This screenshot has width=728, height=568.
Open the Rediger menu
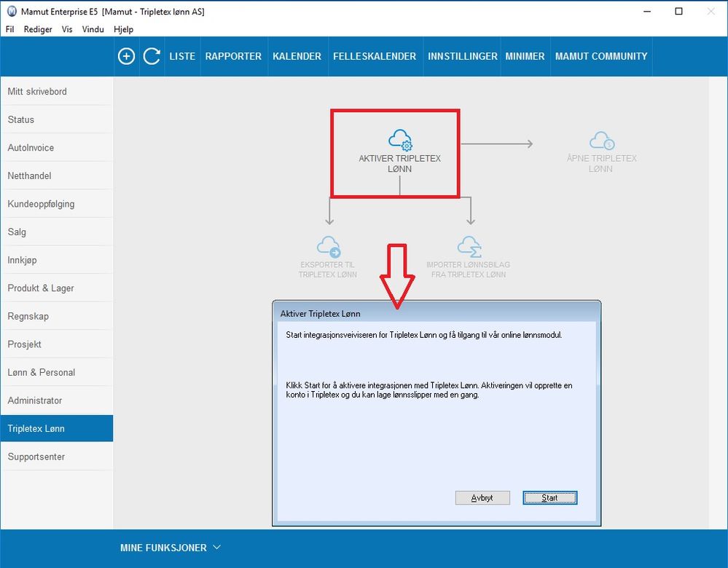tap(38, 29)
